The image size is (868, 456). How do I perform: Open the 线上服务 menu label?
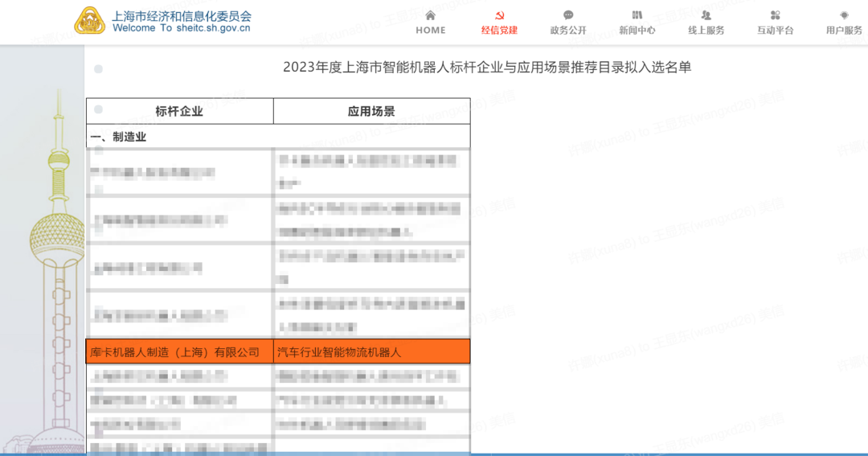pyautogui.click(x=706, y=31)
